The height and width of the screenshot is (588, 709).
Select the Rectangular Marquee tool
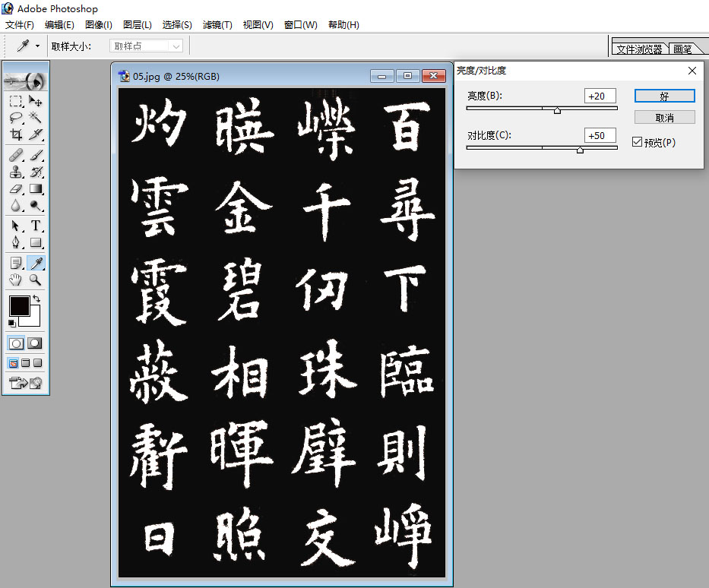(15, 100)
